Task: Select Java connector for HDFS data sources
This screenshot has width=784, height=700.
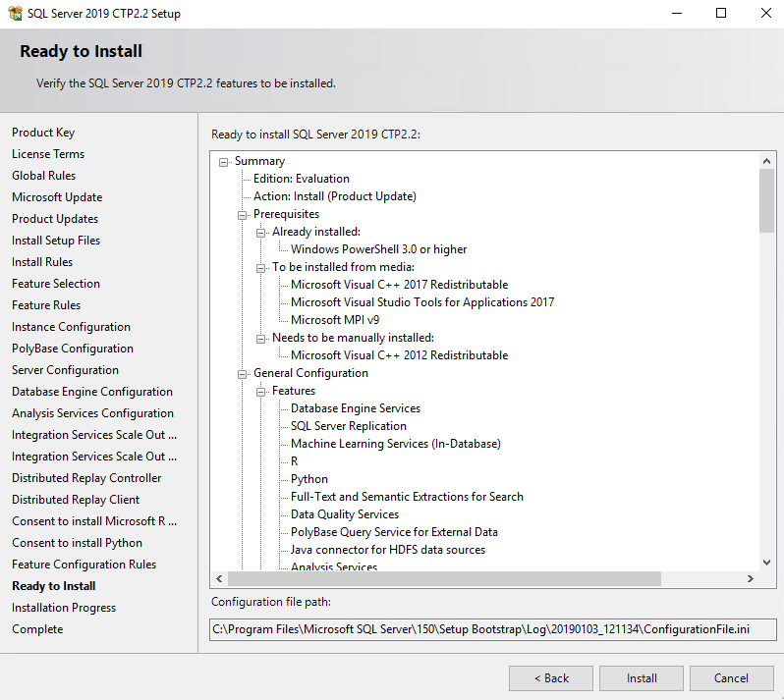Action: (387, 550)
